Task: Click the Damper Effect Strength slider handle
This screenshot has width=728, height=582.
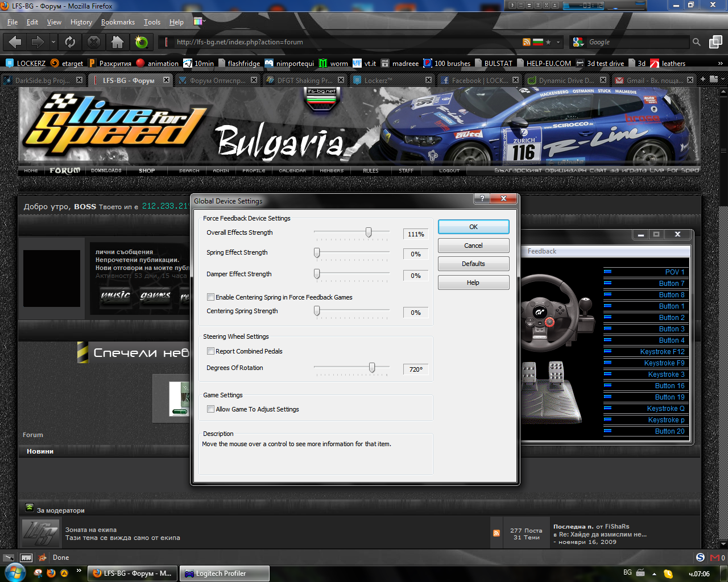Action: 317,274
